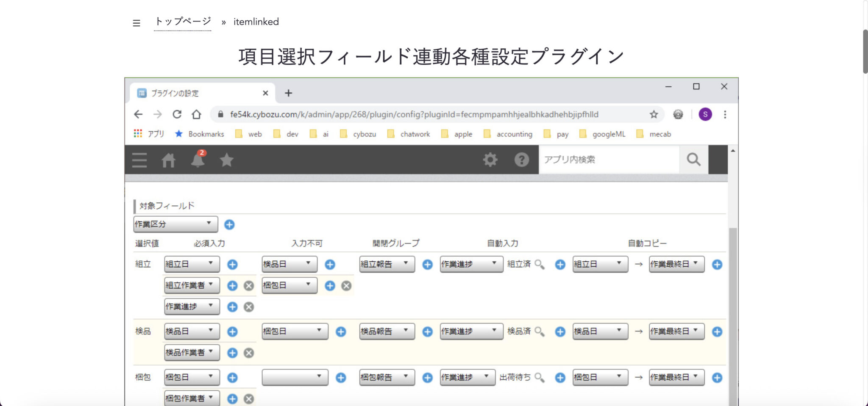Viewport: 868px width, 406px height.
Task: Run the app search with the magnifier icon
Action: point(693,159)
